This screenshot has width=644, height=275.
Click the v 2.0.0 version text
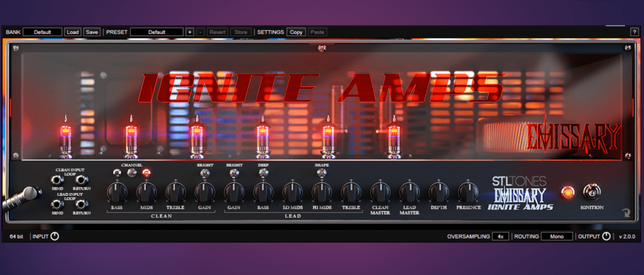627,237
